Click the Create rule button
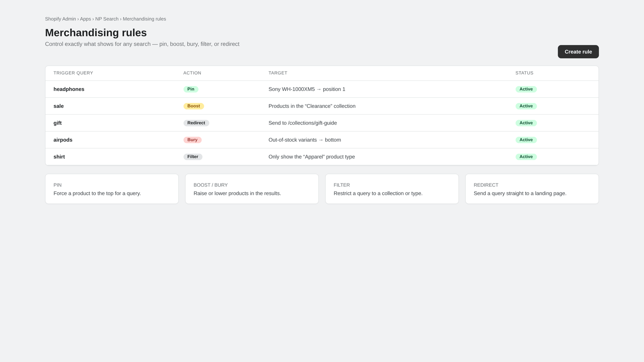The image size is (644, 362). [578, 51]
